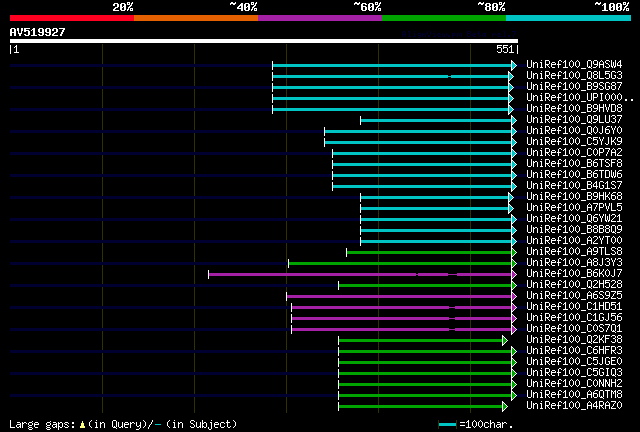Open UniRef100_C5GIQ3 entry

(x=574, y=373)
